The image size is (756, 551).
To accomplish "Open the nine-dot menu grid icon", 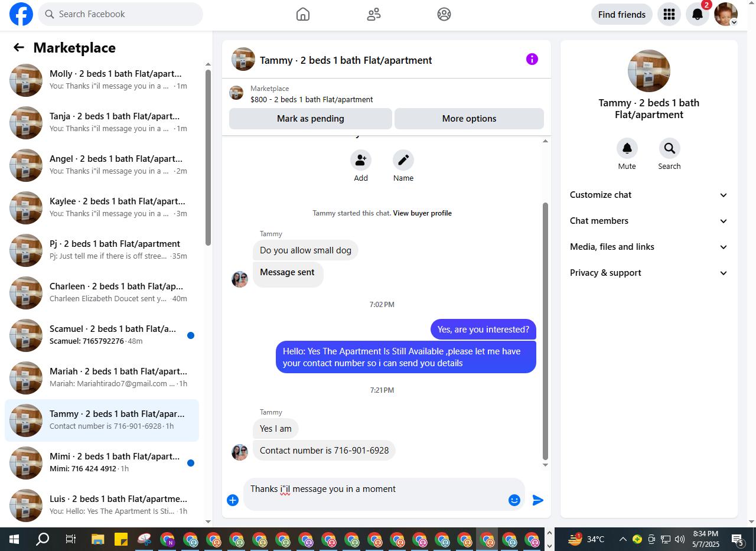I will click(x=669, y=14).
